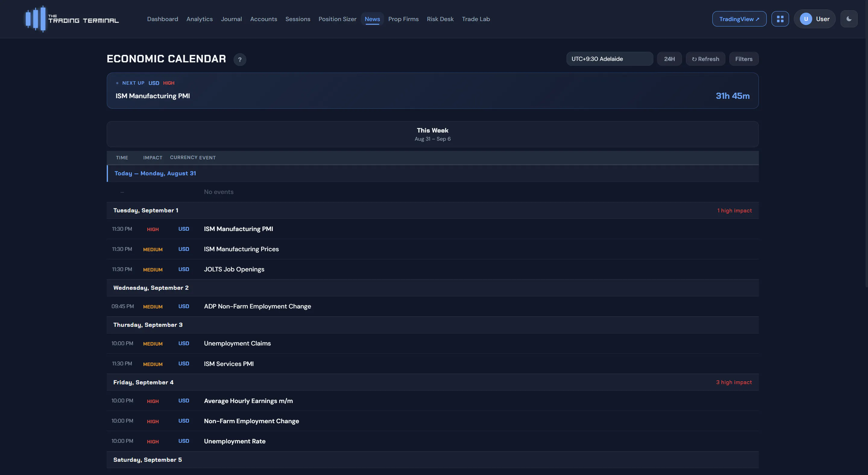Click the Wednesday, September 2 header
This screenshot has height=475, width=868.
(x=432, y=288)
